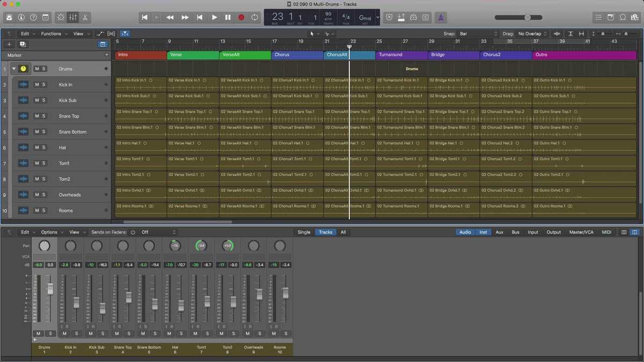Viewport: 644px width, 362px height.
Task: Open the Loop Browser icon
Action: tap(623, 17)
